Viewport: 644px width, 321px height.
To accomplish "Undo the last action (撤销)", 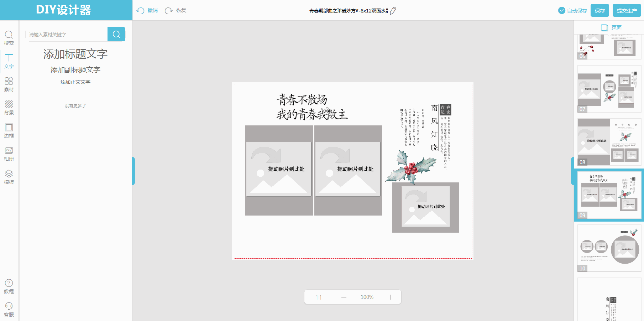I will coord(147,11).
